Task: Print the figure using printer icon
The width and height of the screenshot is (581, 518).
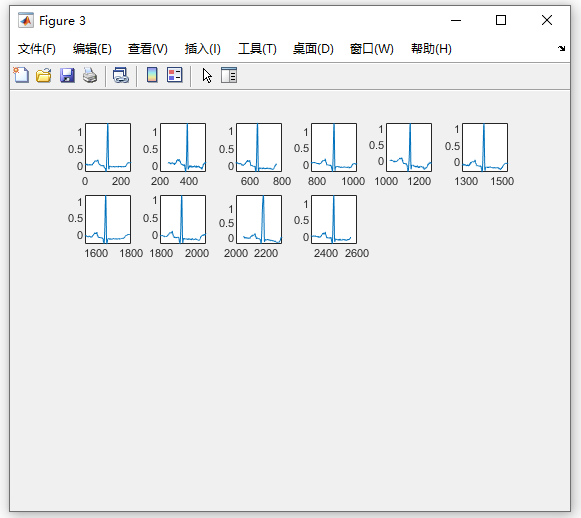Action: 90,75
